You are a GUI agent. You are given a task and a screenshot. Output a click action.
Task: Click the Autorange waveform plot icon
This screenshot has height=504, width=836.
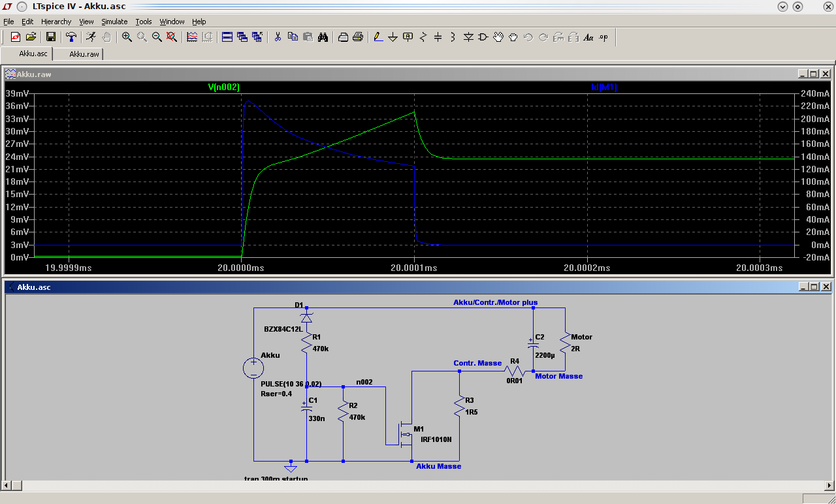coord(192,37)
